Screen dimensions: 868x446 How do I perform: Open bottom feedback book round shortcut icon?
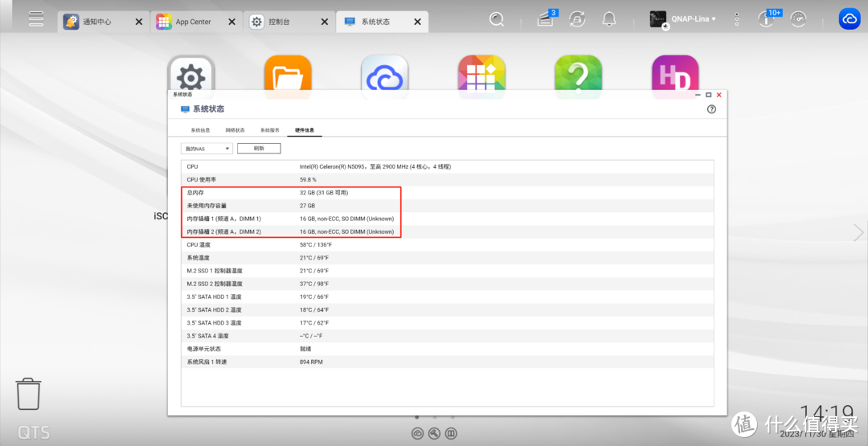pyautogui.click(x=452, y=433)
